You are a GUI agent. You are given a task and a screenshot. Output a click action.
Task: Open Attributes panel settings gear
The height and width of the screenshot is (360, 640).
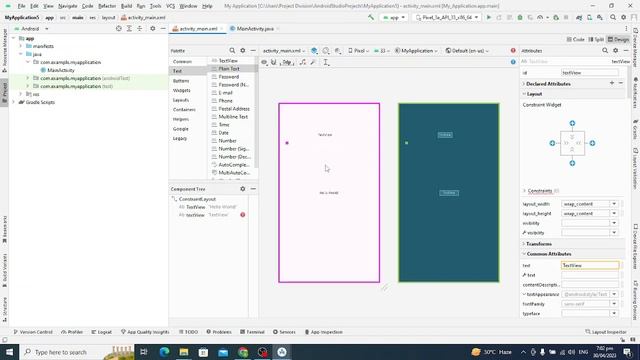[x=616, y=51]
